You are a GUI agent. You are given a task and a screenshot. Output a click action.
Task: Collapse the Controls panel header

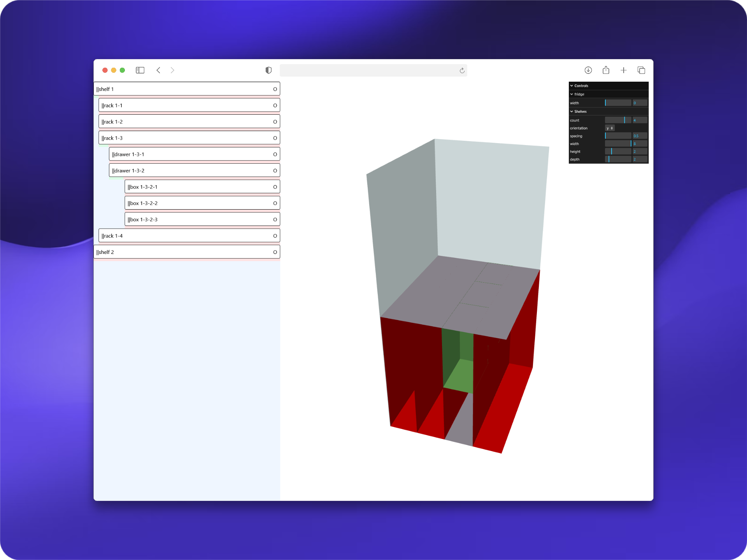point(581,86)
